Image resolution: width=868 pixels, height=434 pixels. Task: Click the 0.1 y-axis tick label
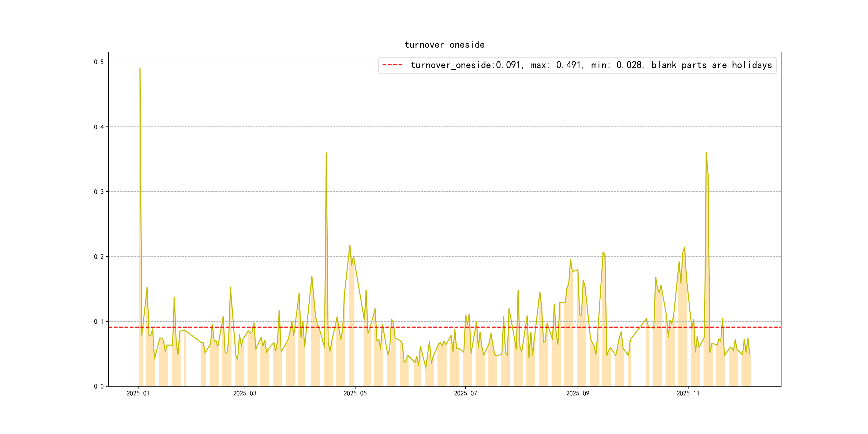99,321
